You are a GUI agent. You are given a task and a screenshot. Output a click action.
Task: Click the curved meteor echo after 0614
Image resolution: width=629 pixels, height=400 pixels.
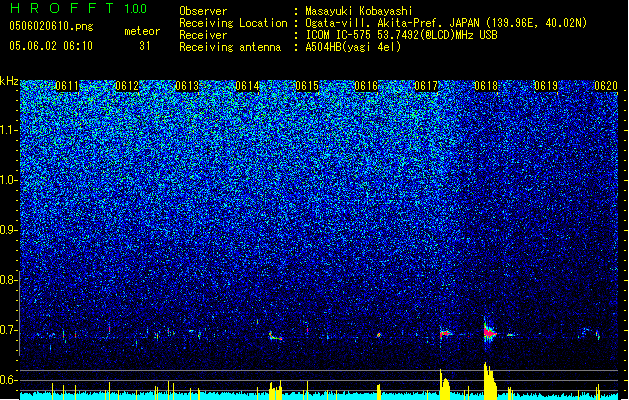pyautogui.click(x=275, y=336)
